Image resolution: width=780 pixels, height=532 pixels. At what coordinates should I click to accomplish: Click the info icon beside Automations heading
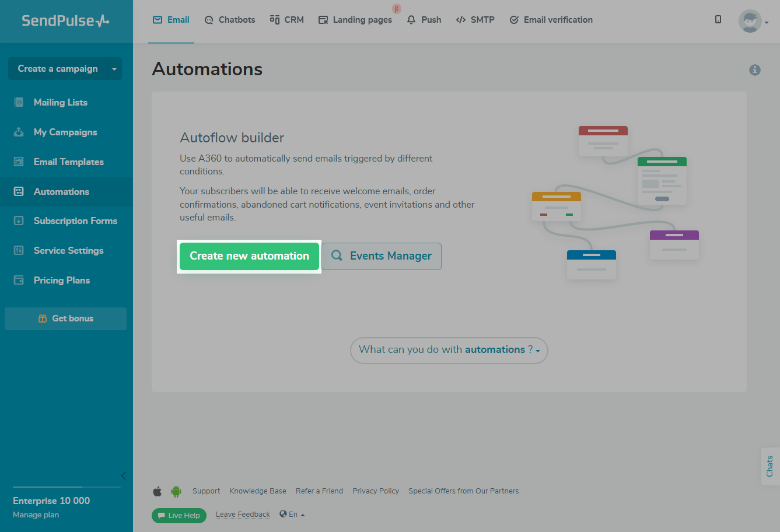coord(755,70)
